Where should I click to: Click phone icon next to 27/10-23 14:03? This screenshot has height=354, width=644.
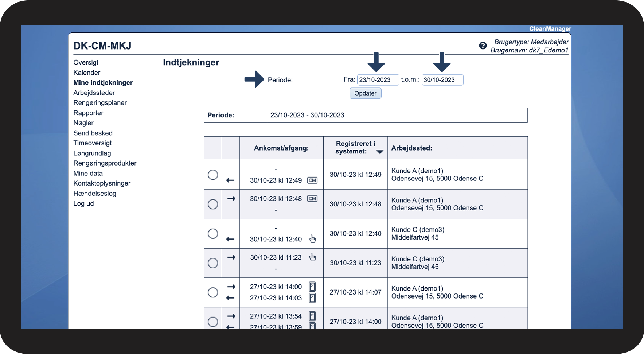(x=312, y=298)
